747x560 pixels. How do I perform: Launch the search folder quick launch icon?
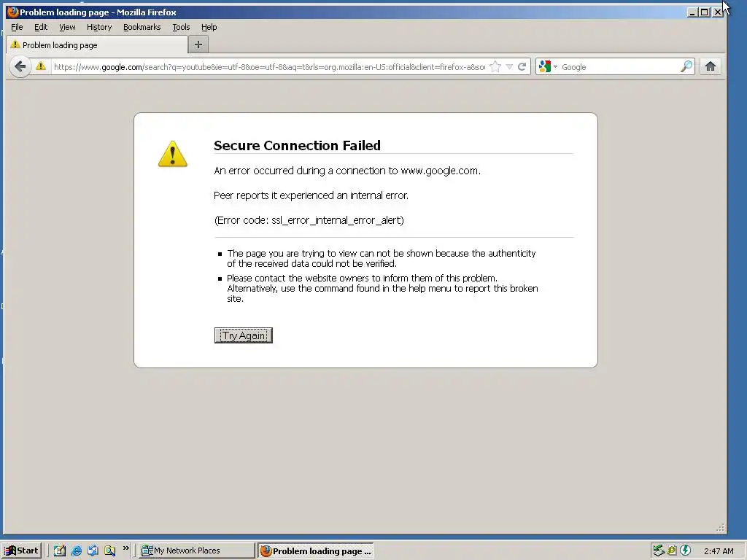pos(109,551)
